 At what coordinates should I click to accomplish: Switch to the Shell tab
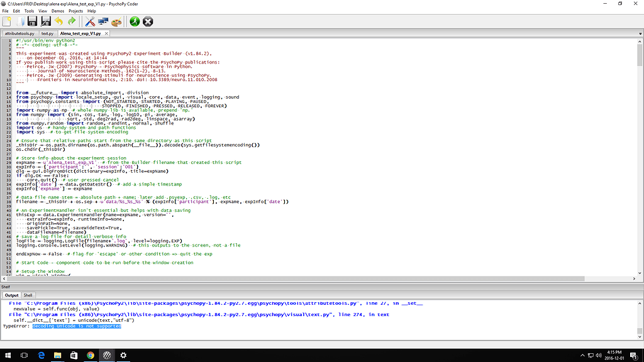(28, 295)
